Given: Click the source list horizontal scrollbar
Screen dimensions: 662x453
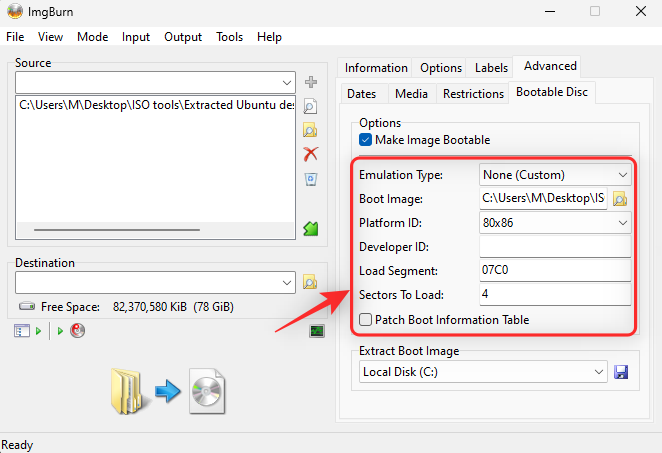Looking at the screenshot, I should pos(117,230).
